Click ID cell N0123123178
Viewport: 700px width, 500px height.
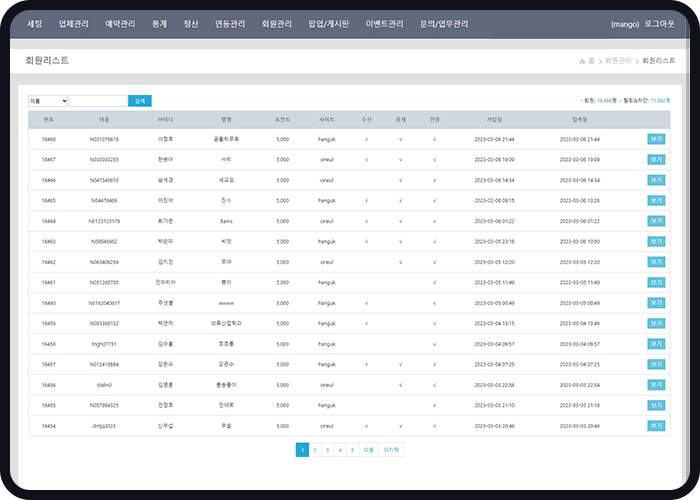coord(104,221)
